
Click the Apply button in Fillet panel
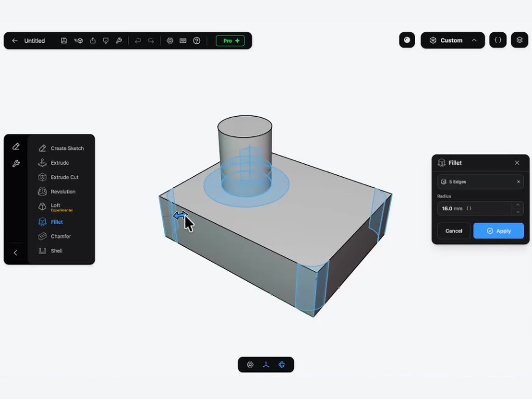click(499, 231)
